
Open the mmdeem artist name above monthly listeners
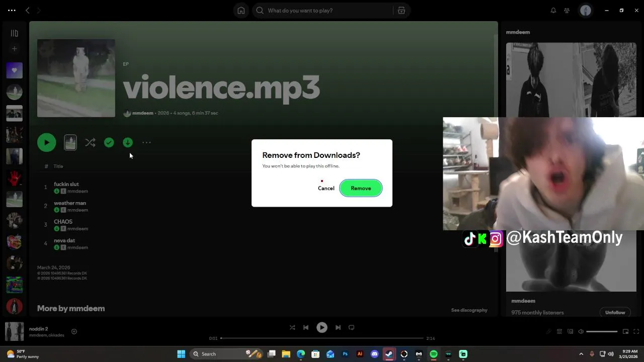(x=523, y=301)
